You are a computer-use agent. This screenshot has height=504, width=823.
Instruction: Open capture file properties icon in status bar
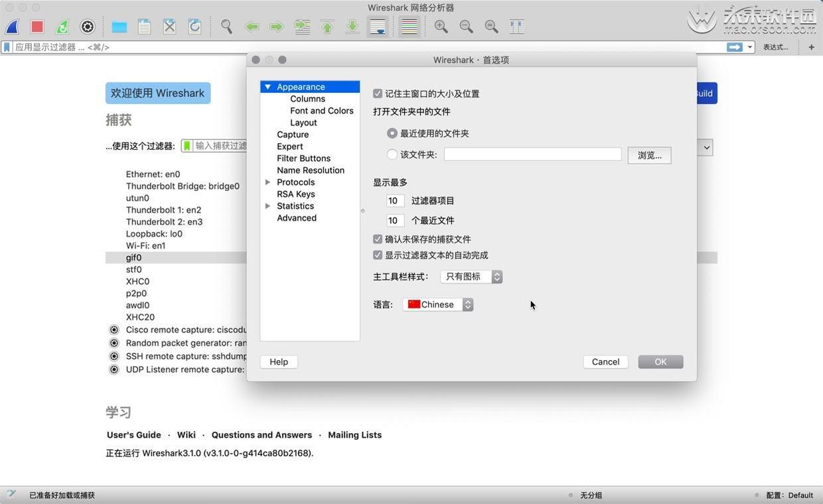click(11, 495)
